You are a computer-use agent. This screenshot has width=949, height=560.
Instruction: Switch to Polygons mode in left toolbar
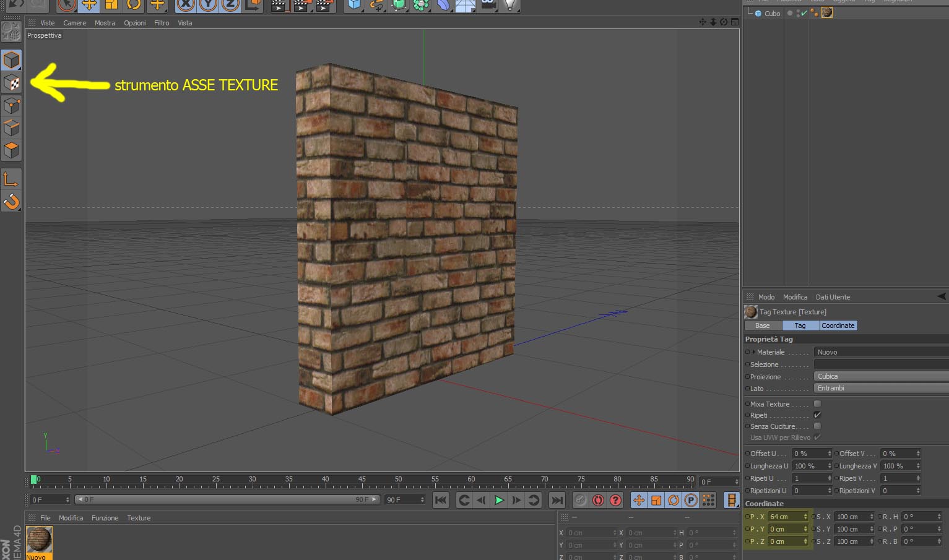[11, 150]
